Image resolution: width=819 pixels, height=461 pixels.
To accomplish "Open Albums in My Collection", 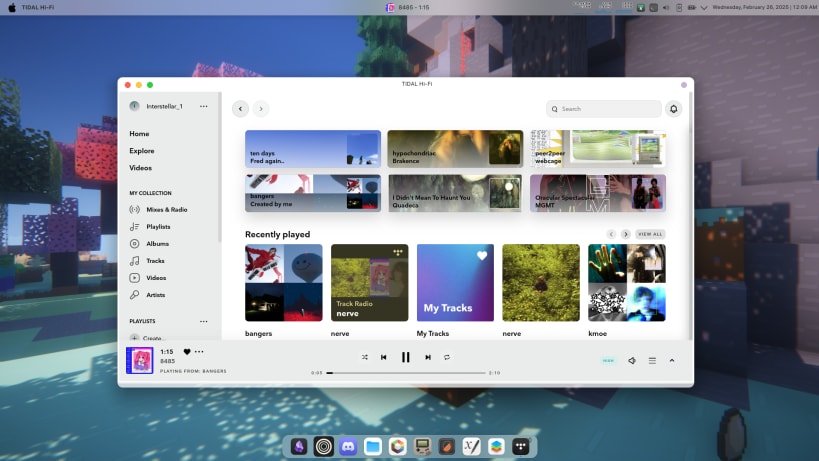I will click(157, 243).
